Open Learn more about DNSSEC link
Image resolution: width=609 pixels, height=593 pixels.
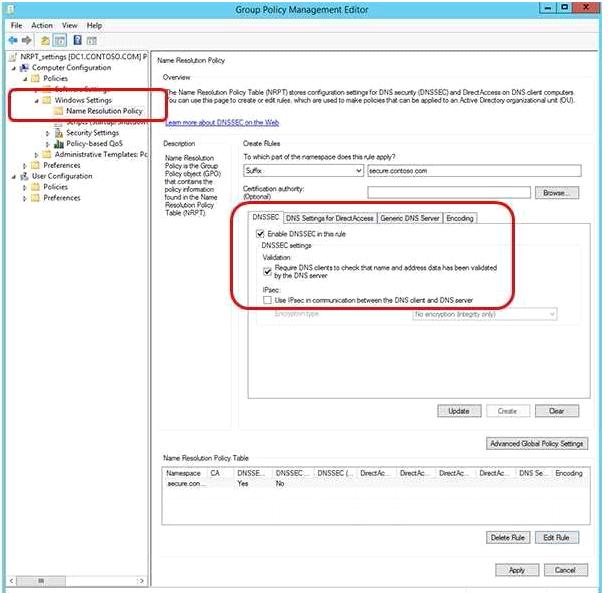(x=222, y=123)
